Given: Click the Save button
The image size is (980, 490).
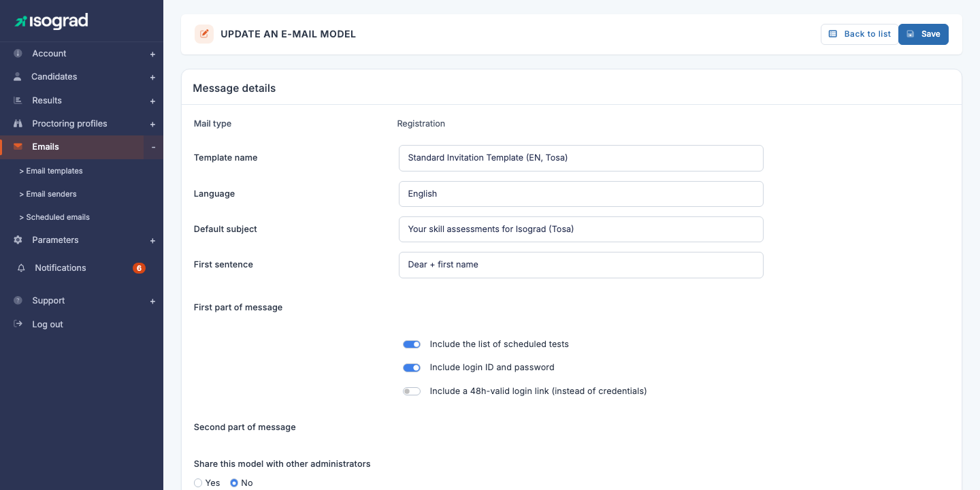Looking at the screenshot, I should tap(924, 34).
